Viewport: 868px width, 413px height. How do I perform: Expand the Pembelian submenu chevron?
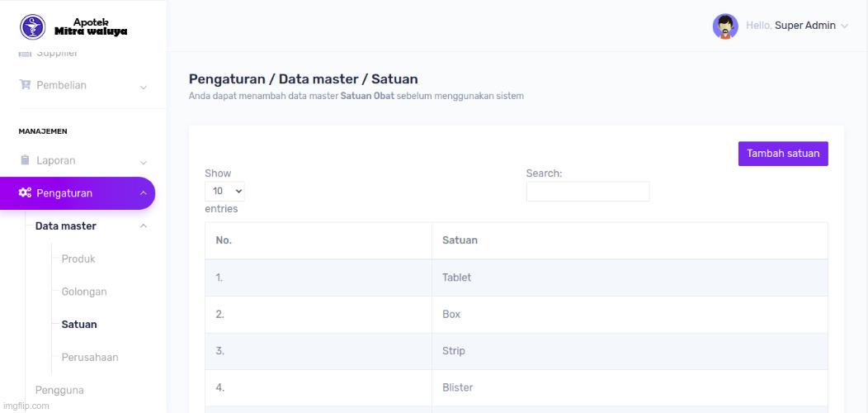(x=143, y=86)
